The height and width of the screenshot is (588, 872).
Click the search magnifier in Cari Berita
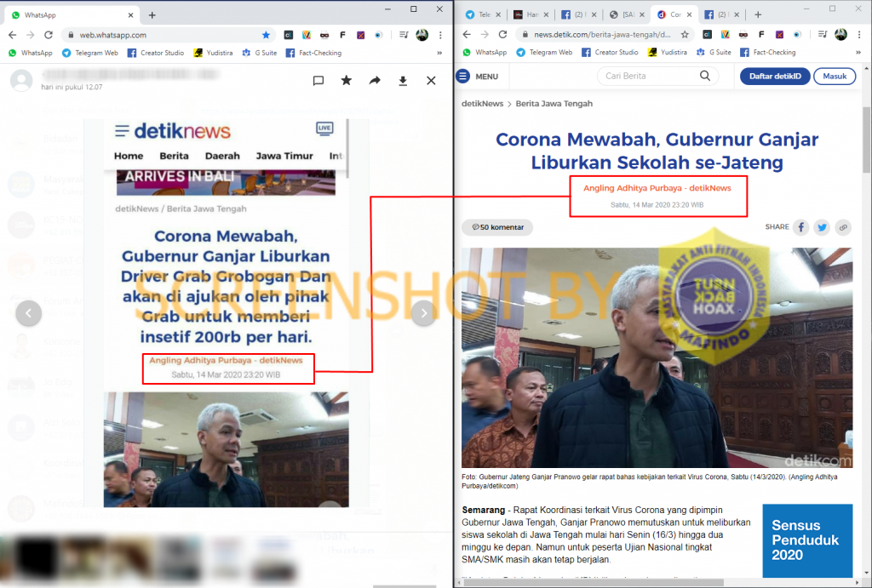pos(705,76)
